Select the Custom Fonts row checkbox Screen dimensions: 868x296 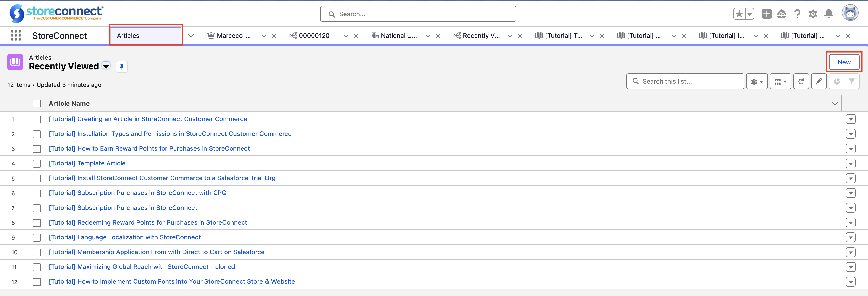coord(37,282)
